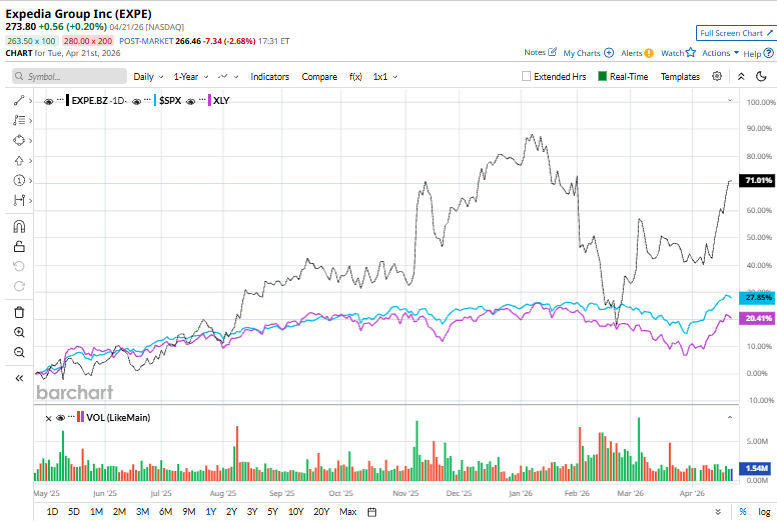Switch to log scale
Image resolution: width=777 pixels, height=522 pixels.
click(x=764, y=512)
